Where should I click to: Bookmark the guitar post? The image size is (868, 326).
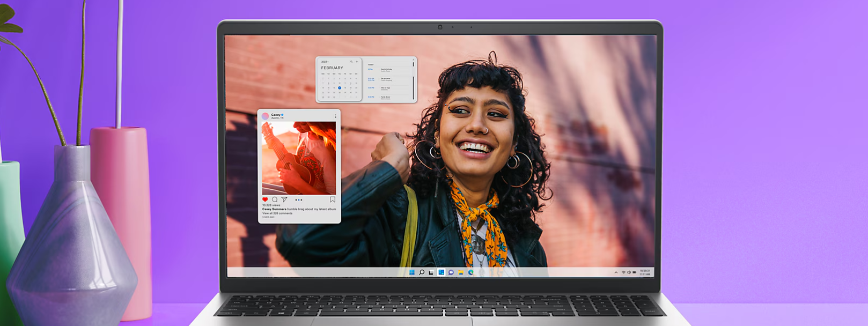point(333,199)
